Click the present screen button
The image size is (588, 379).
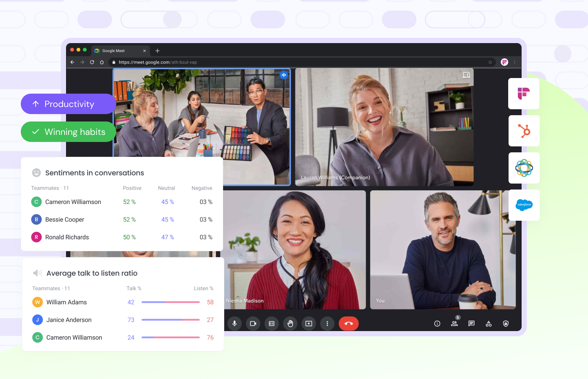pos(309,324)
